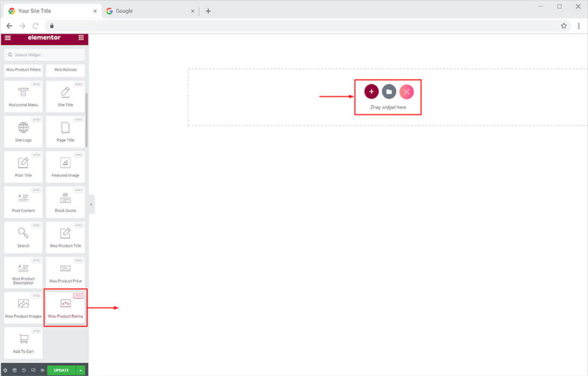Screen dimensions: 588x376
Task: Click the Search Widget input field
Action: pos(45,55)
